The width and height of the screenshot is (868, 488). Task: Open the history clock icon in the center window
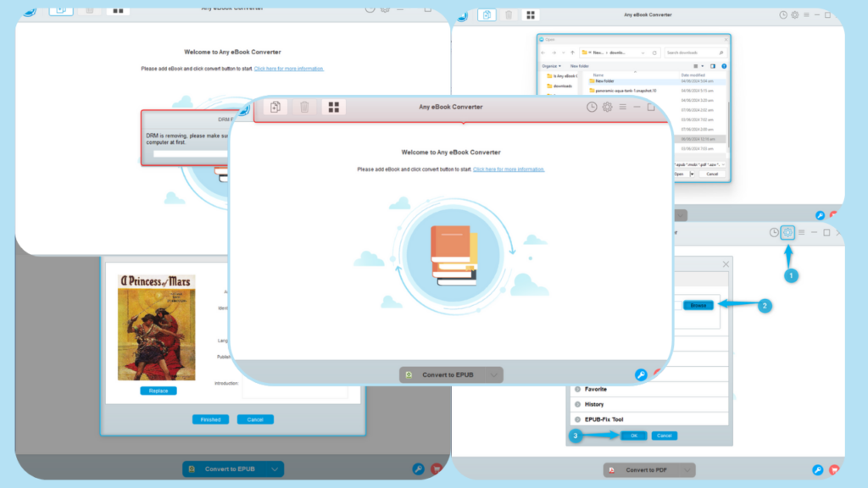[x=592, y=107]
